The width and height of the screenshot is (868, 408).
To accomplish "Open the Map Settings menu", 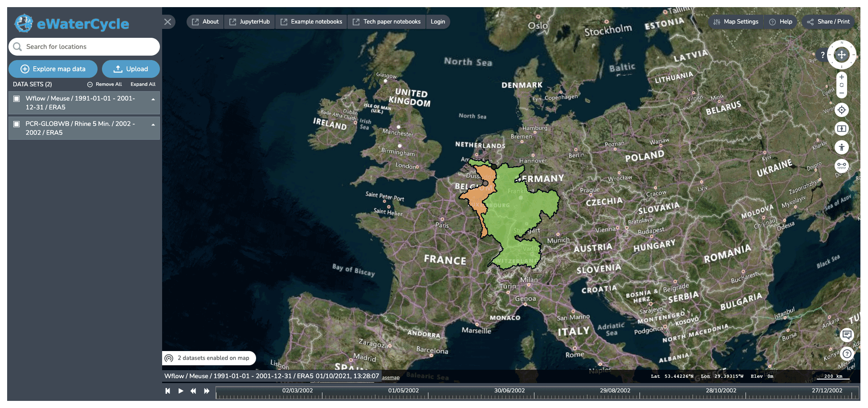I will (736, 22).
